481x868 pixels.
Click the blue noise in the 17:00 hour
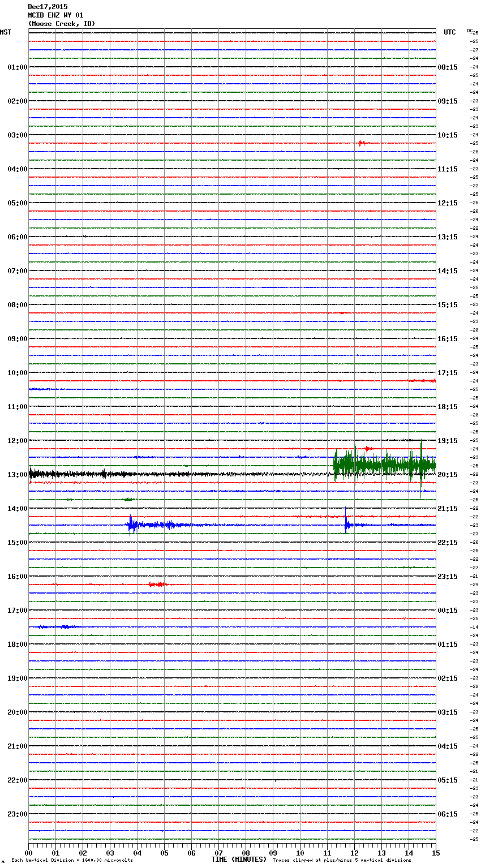(59, 627)
